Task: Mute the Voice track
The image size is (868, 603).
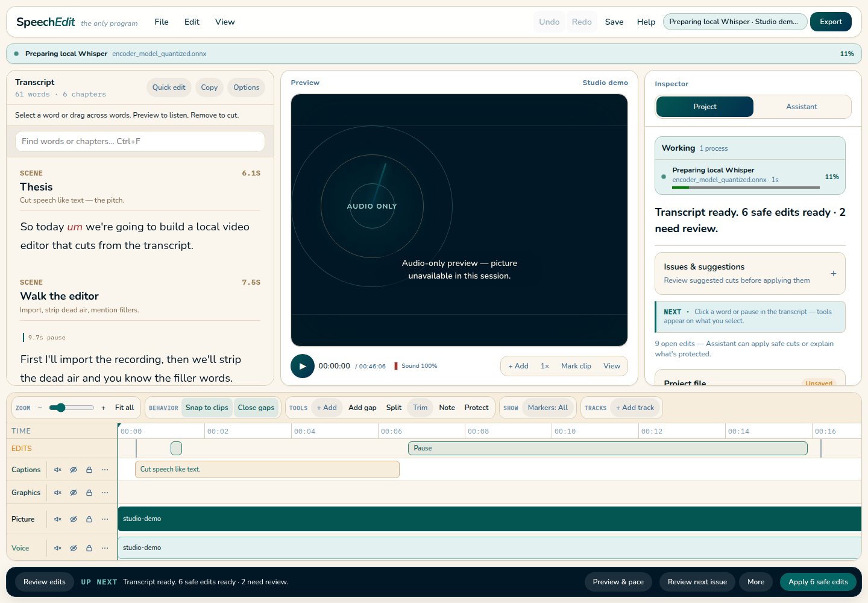Action: [58, 548]
